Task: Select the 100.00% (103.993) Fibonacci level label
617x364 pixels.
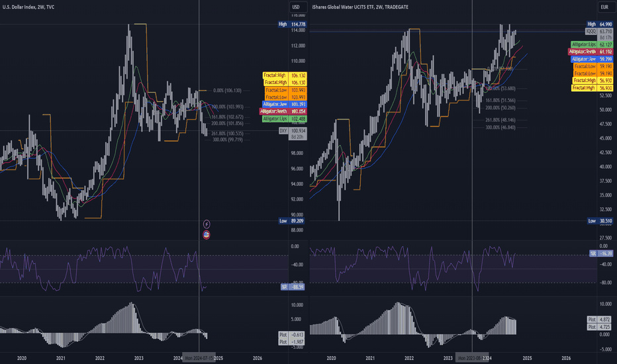Action: point(228,107)
